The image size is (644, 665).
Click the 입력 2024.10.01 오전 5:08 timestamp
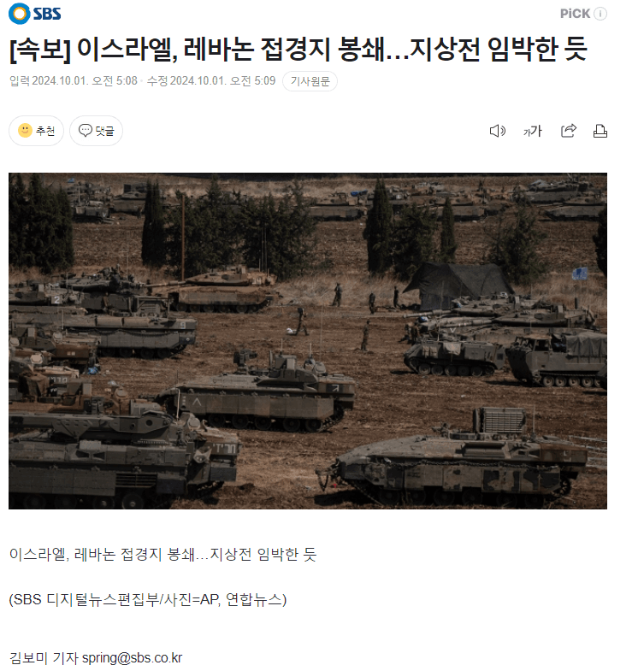pyautogui.click(x=74, y=80)
